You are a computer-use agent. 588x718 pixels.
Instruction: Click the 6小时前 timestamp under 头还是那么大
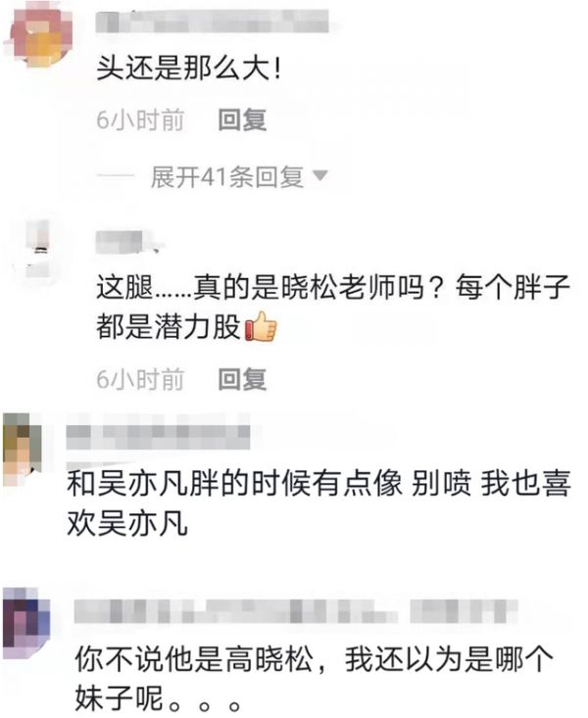pos(140,120)
